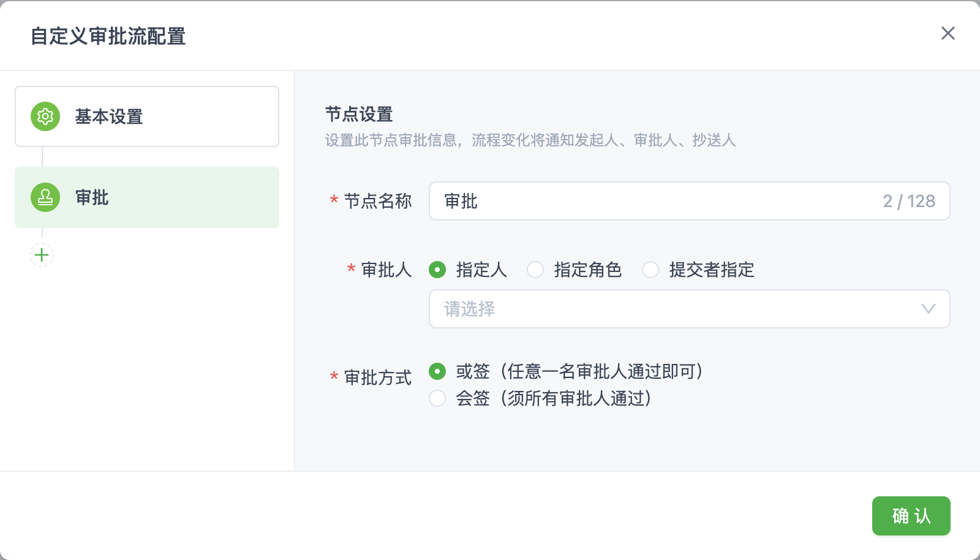This screenshot has height=560, width=980.
Task: Enable the 或签 approval method
Action: [437, 371]
